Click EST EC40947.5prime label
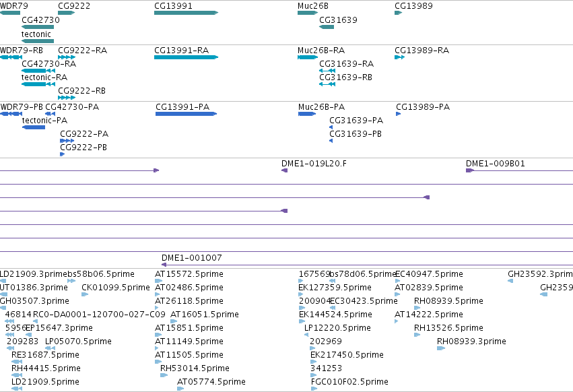Screen dimensions: 573x392 tap(429, 274)
